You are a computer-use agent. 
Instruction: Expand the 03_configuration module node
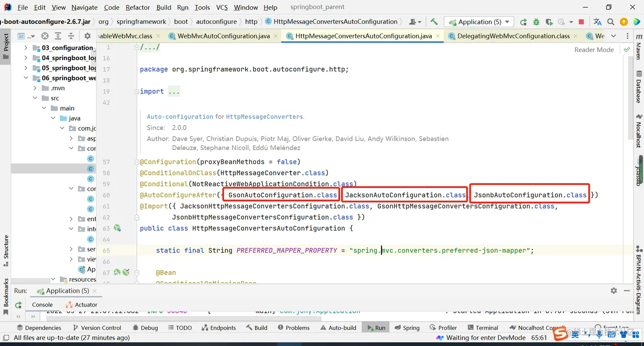pos(26,48)
